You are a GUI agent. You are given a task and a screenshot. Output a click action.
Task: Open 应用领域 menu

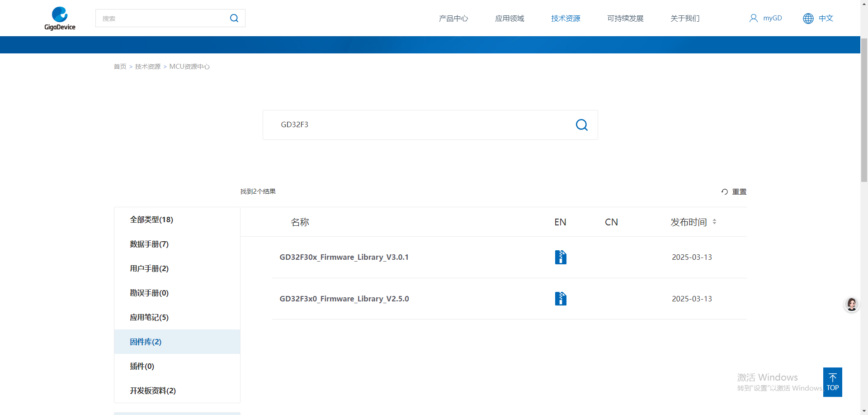(509, 18)
